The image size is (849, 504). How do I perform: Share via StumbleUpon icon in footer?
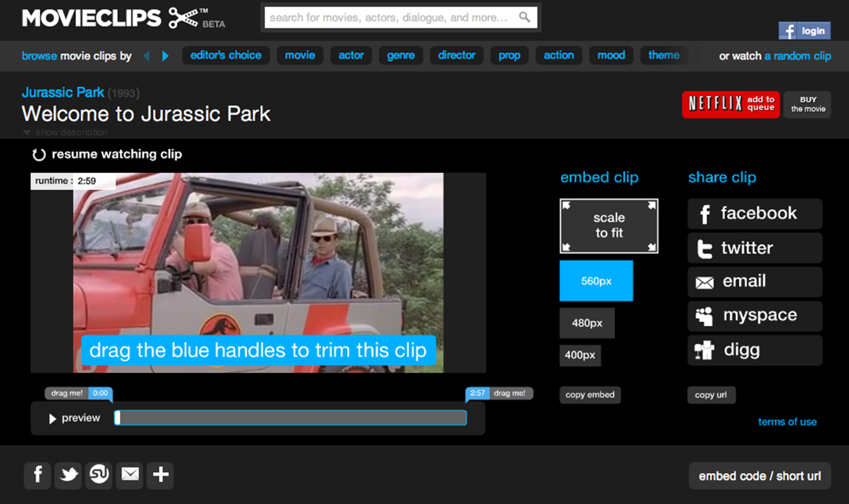click(x=99, y=475)
